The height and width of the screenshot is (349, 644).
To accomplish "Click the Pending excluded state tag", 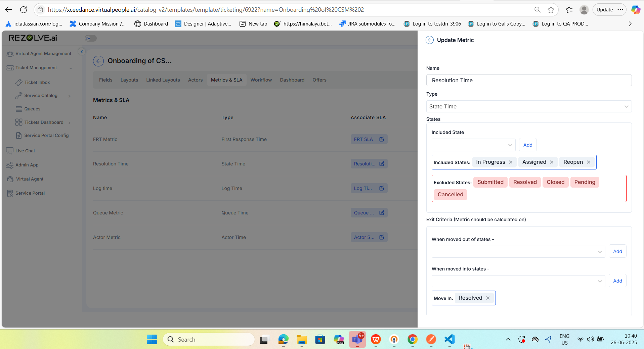I will [x=585, y=182].
